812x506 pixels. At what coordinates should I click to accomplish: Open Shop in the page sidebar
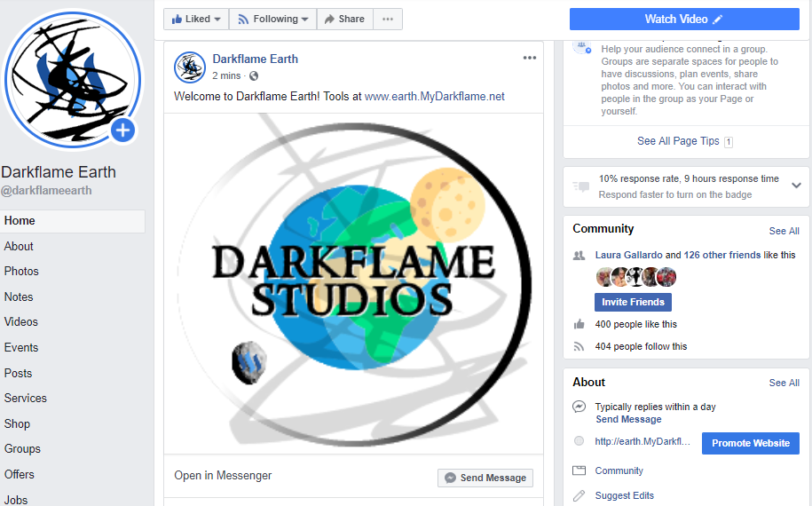coord(17,424)
